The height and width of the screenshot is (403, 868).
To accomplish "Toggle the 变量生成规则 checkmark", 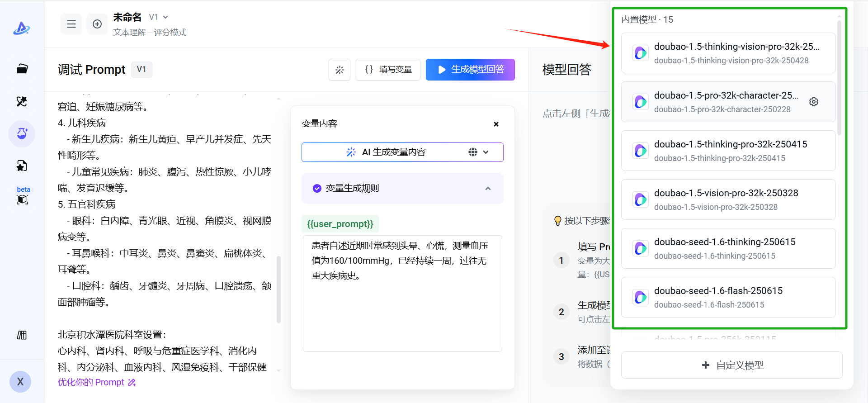I will point(317,188).
